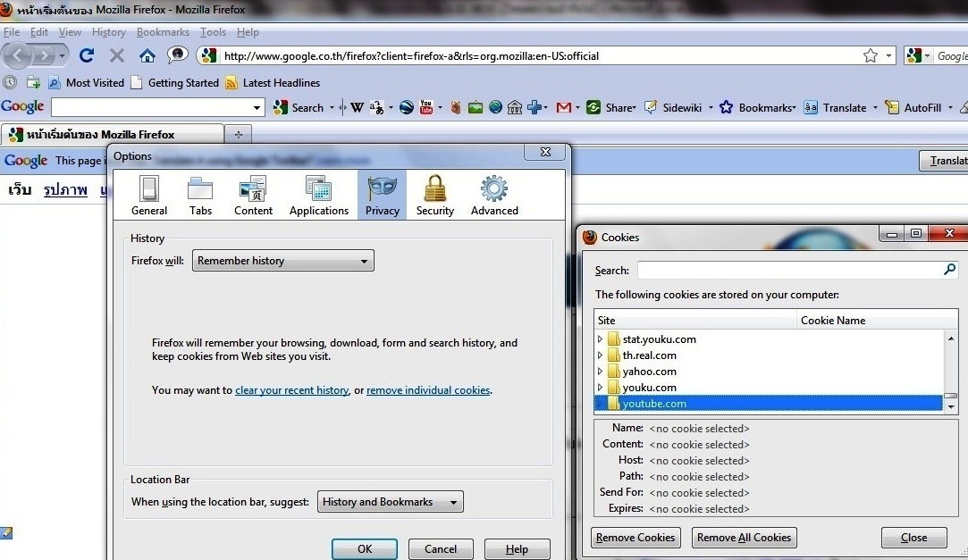Open the Google Toolbar search box dropdown
Screen dimensions: 968x560
[x=257, y=107]
